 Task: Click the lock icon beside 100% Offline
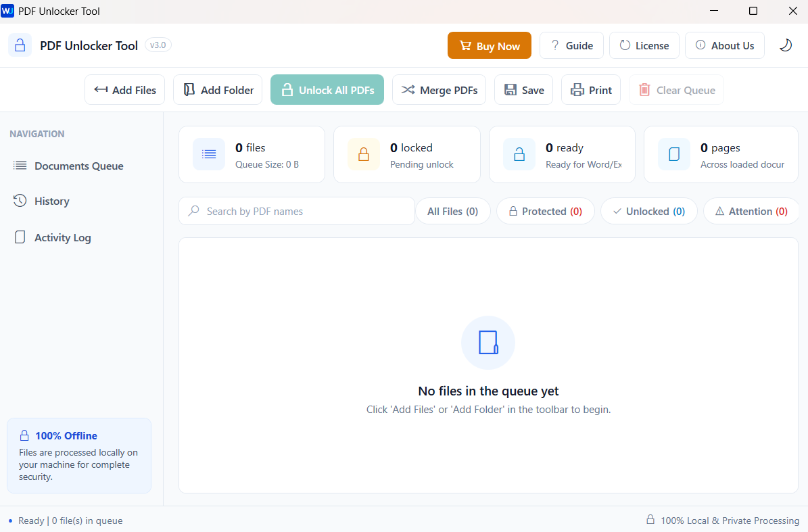coord(24,436)
